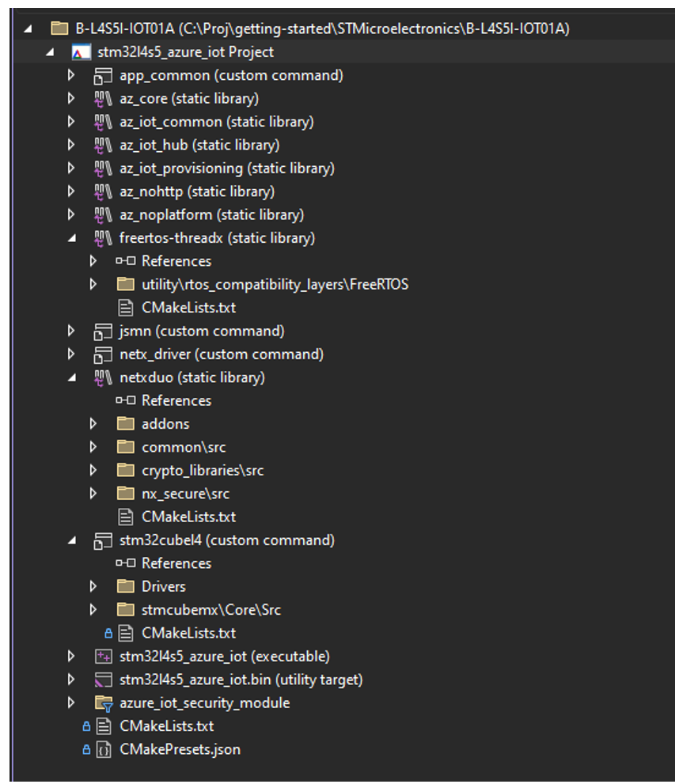Open CMakeLists.txt under stm32cubel4
Viewport: 679px width, 784px height.
pos(188,633)
